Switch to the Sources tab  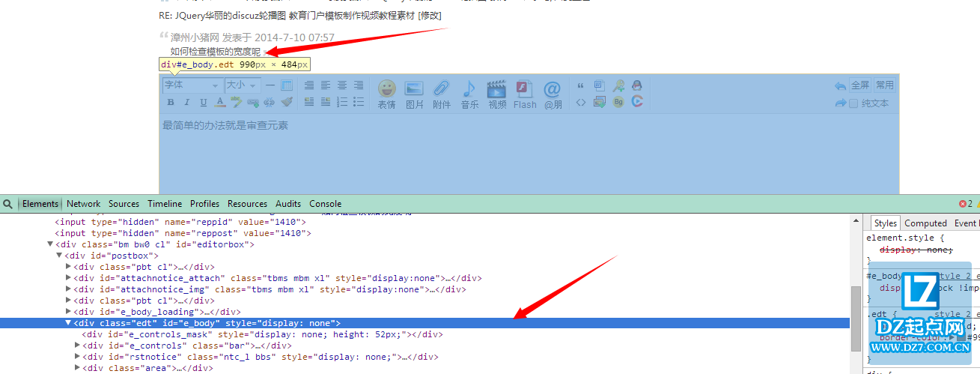124,204
